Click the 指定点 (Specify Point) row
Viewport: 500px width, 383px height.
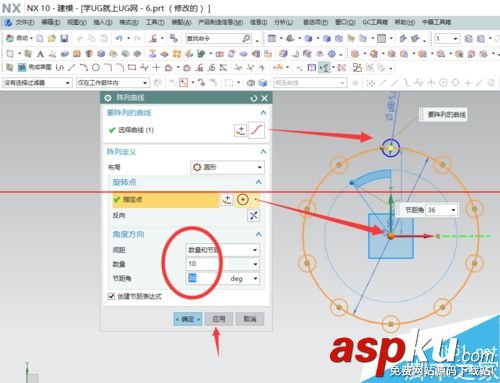click(x=166, y=200)
